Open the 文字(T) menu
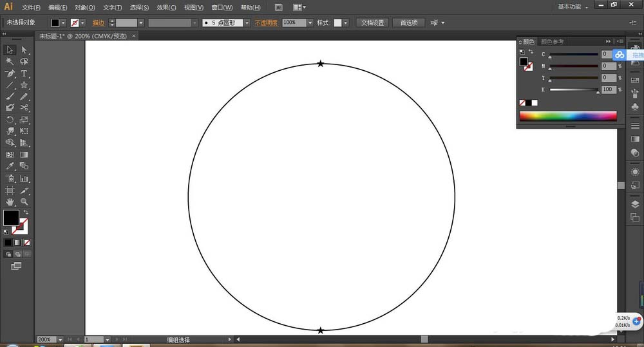 [x=112, y=7]
